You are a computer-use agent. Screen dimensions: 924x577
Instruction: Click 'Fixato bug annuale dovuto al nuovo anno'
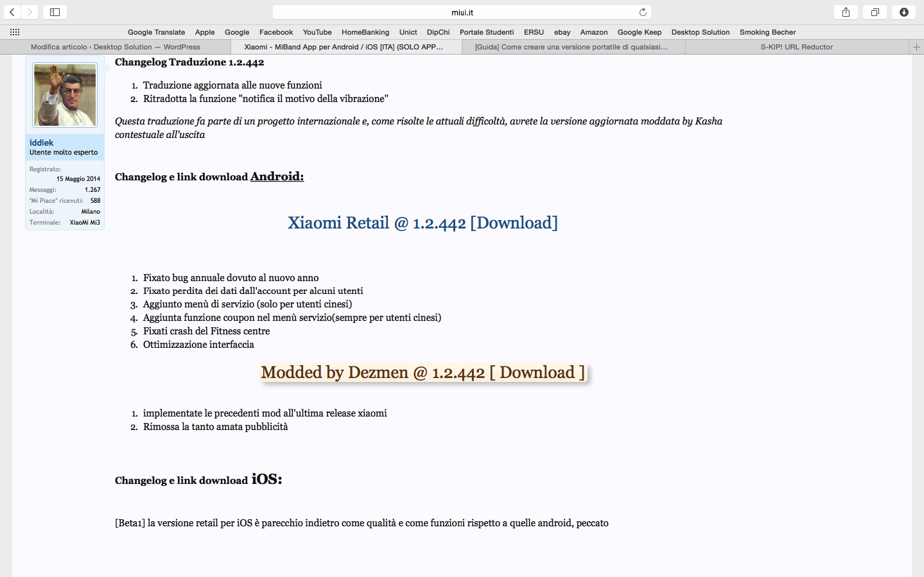point(231,278)
